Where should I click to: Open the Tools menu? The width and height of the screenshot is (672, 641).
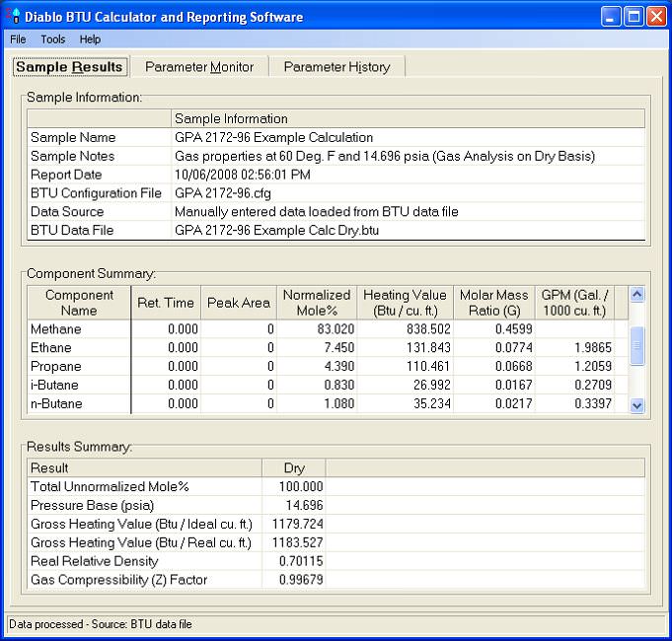pos(52,39)
